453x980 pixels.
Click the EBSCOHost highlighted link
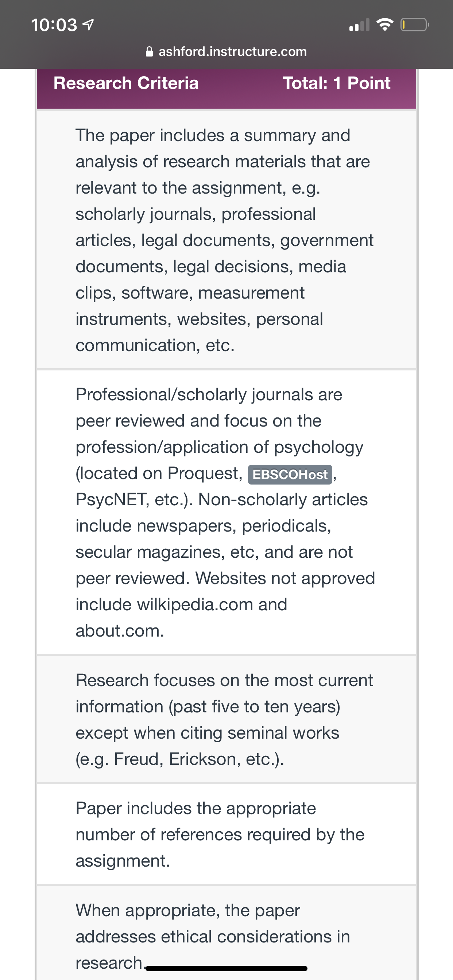tap(290, 474)
